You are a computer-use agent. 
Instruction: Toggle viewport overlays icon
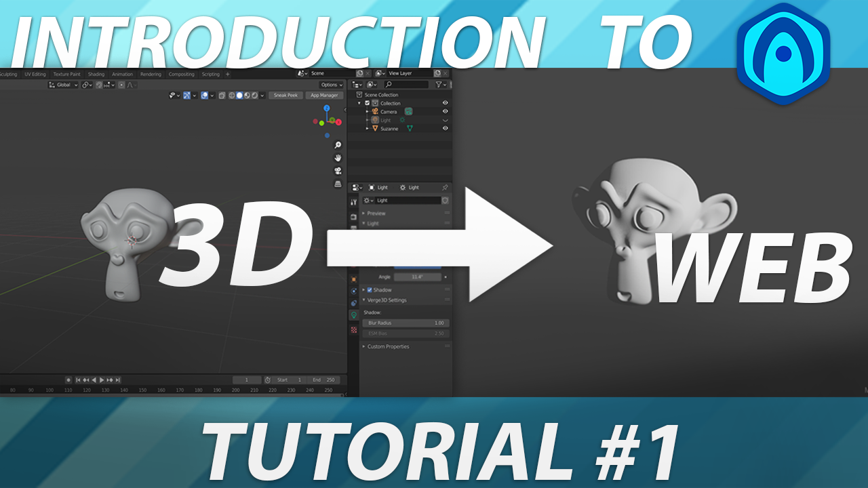click(204, 96)
